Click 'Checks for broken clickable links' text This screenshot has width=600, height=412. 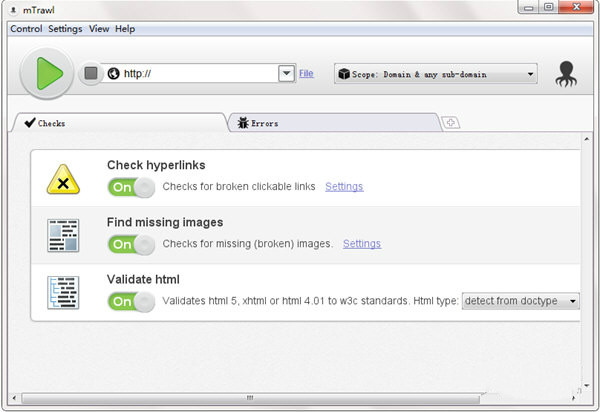click(239, 187)
